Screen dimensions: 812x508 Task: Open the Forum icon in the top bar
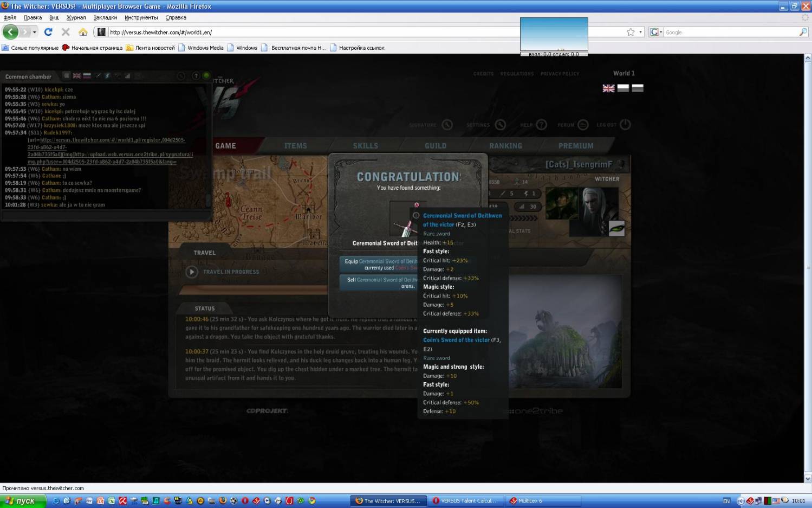pos(583,125)
